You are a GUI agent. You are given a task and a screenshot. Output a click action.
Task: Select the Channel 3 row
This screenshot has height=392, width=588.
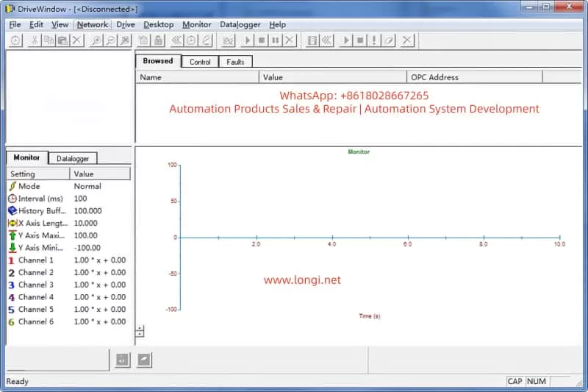(x=69, y=285)
